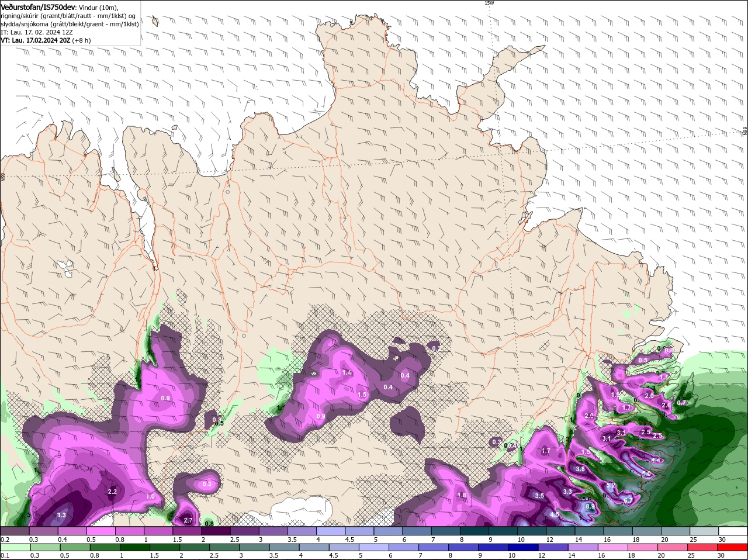This screenshot has width=748, height=560.
Task: Click the 0.2 label in the upper legend row
Action: 5,539
